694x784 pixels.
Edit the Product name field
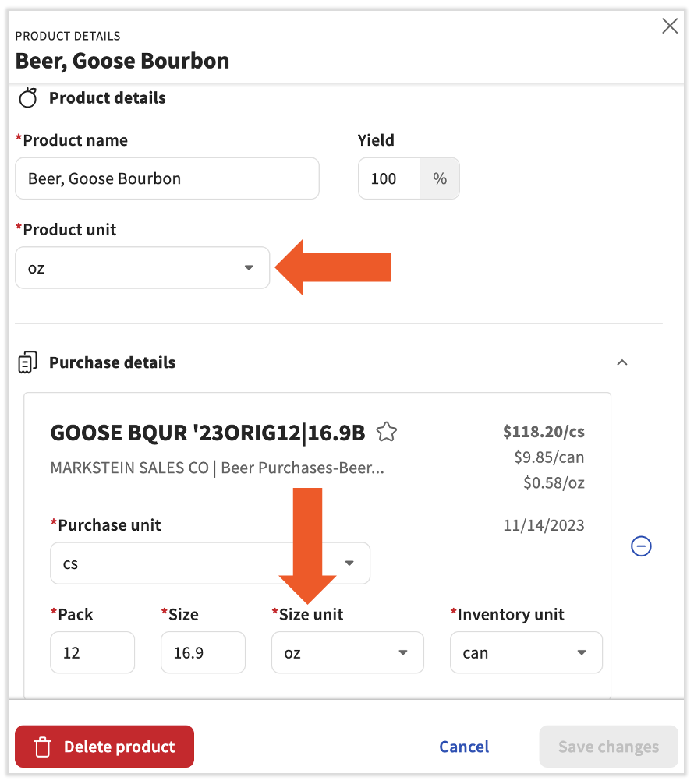[167, 178]
